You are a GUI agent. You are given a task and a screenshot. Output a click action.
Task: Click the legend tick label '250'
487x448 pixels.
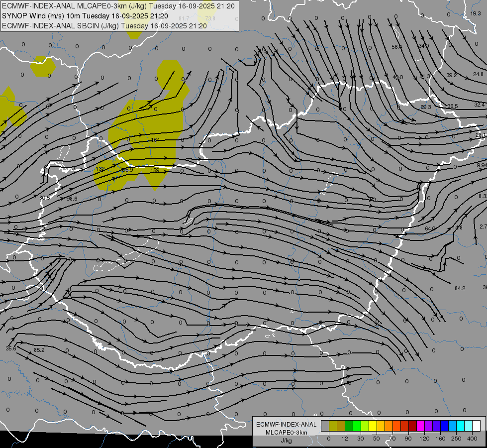tap(456, 439)
